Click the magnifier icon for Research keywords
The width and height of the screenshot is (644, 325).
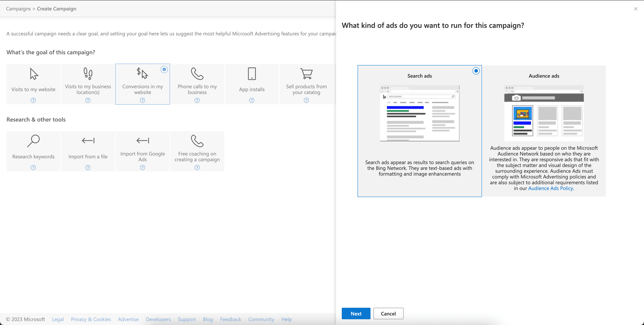coord(33,141)
